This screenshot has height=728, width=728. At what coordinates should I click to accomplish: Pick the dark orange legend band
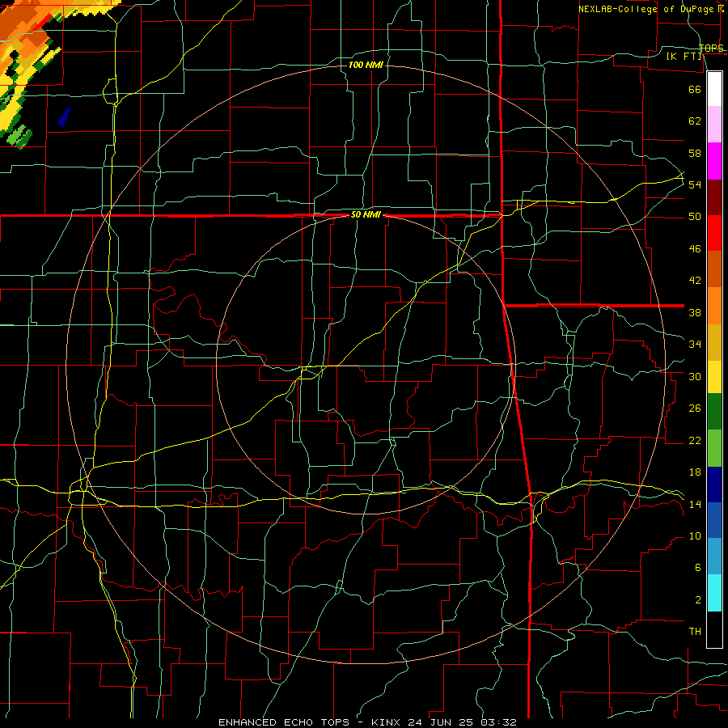714,269
